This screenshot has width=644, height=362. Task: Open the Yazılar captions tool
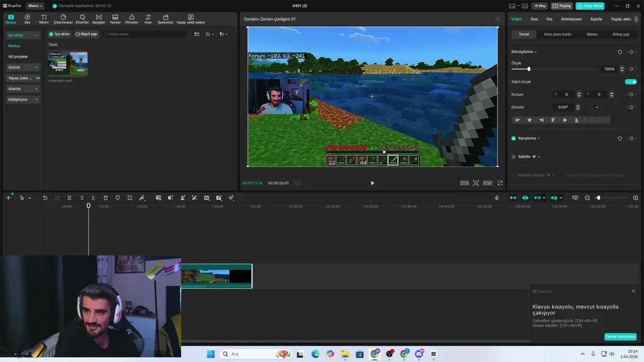[x=115, y=19]
